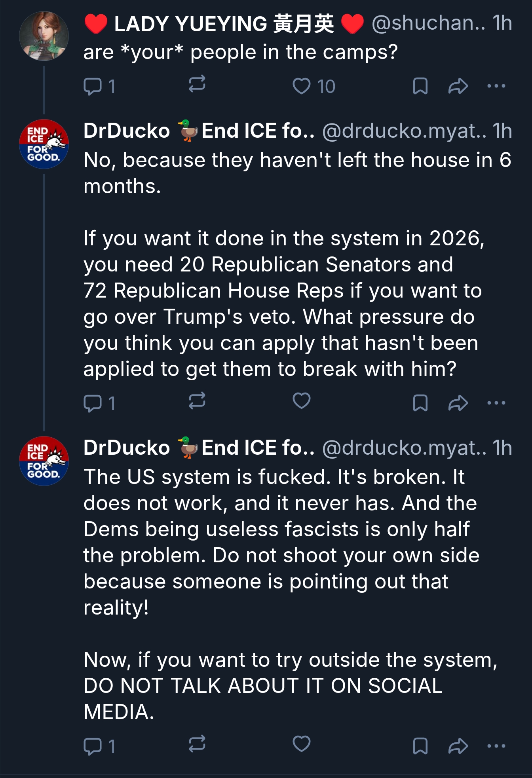Repost the Republican Senators veto post
Viewport: 532px width, 778px height.
pyautogui.click(x=197, y=401)
